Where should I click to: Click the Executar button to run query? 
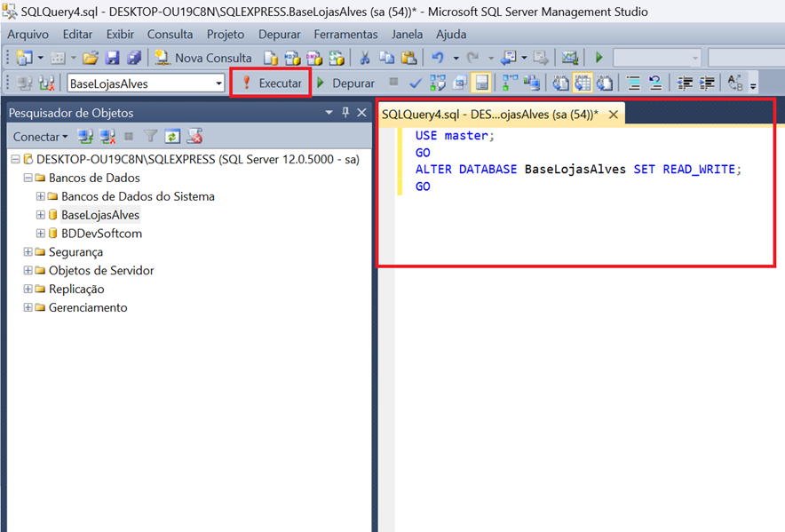[x=272, y=83]
